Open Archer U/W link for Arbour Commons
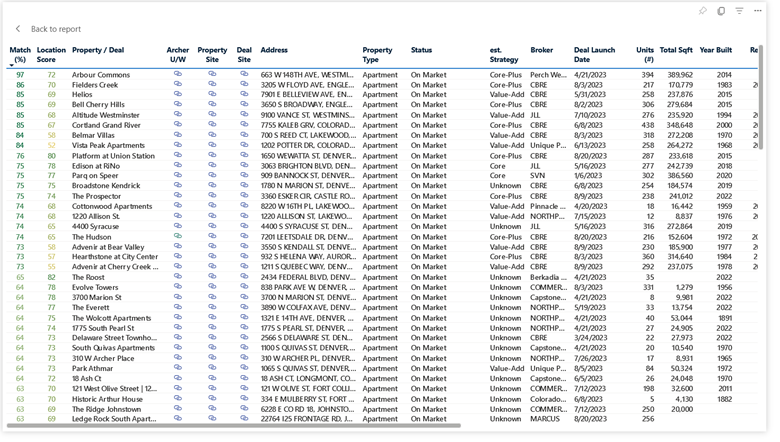 click(178, 74)
